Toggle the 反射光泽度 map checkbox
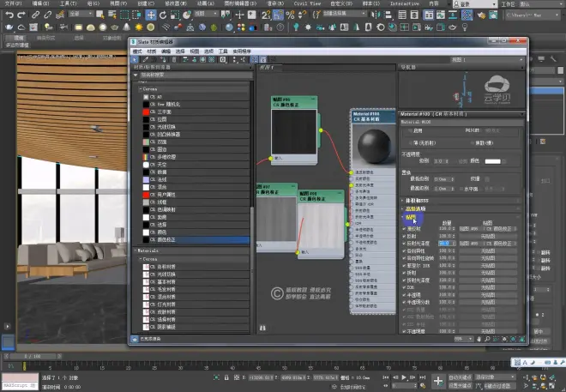This screenshot has height=392, width=566. [x=404, y=243]
